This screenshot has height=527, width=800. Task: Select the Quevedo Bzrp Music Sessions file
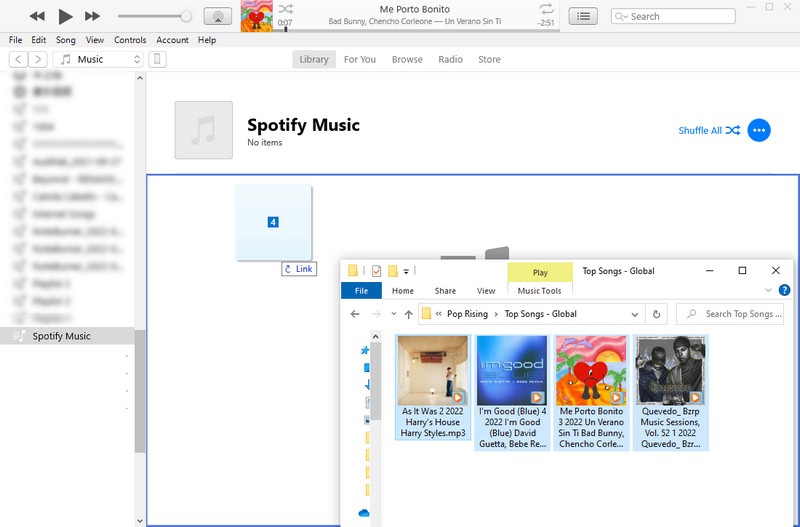click(x=670, y=392)
